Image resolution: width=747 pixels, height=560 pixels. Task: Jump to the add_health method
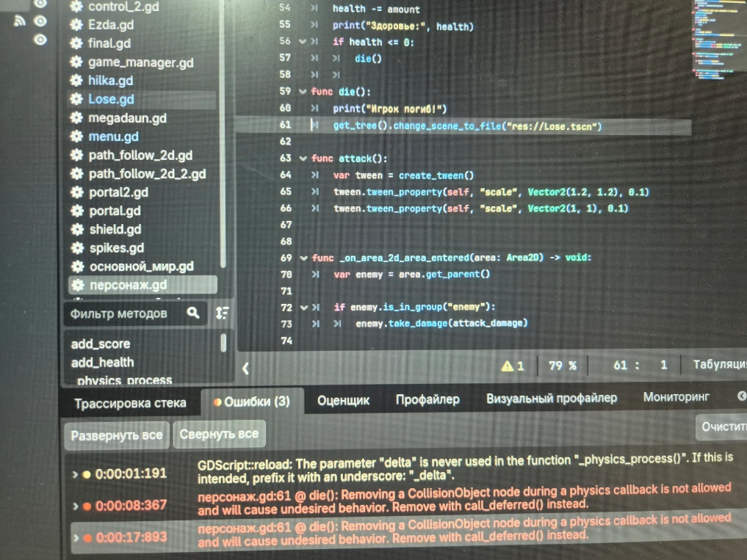(x=102, y=363)
